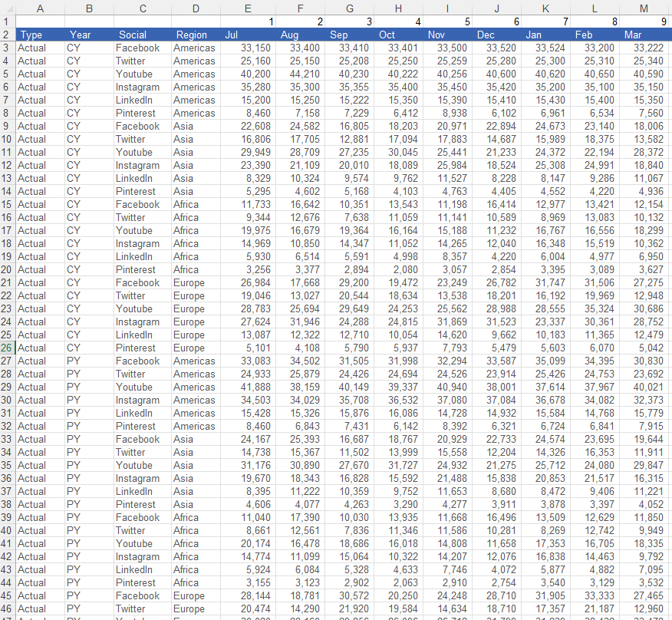Select cell with value 5,101

point(248,348)
